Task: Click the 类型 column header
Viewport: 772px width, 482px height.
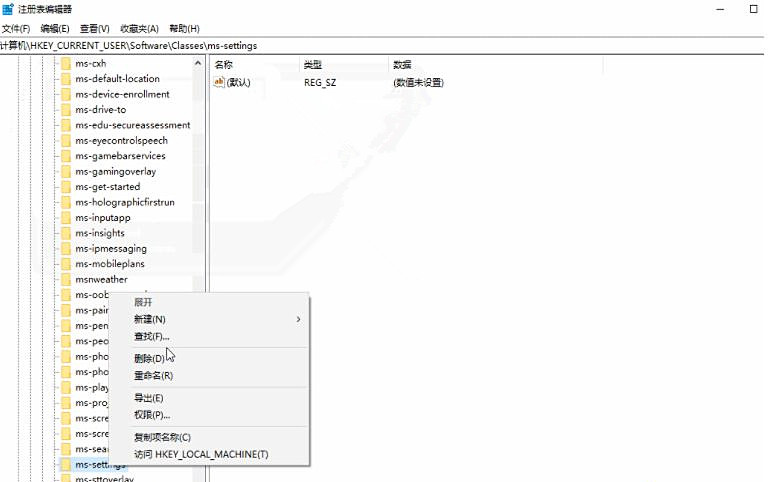Action: (313, 64)
